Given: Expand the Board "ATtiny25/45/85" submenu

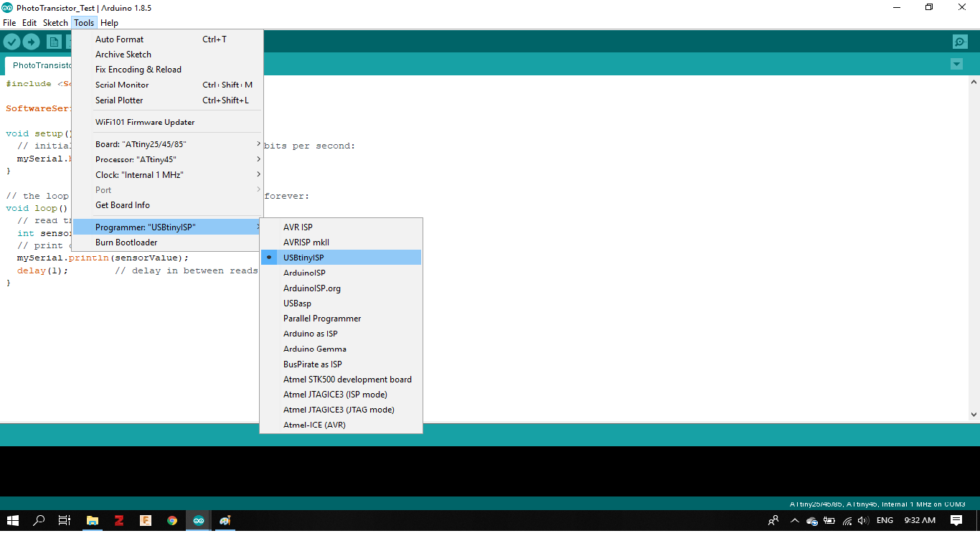Looking at the screenshot, I should click(168, 144).
